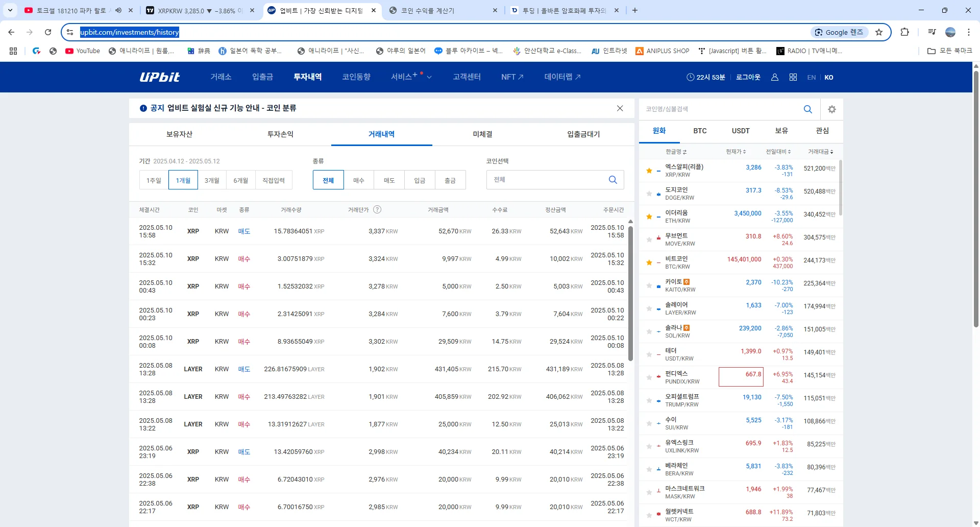980x527 pixels.
Task: Click the help icon beside 거래단가
Action: (x=377, y=209)
